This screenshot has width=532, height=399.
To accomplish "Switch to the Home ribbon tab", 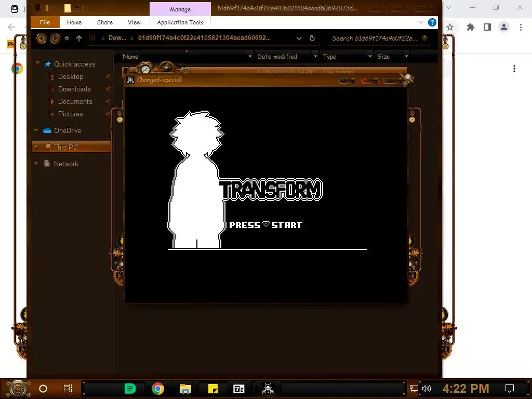I will [x=74, y=22].
